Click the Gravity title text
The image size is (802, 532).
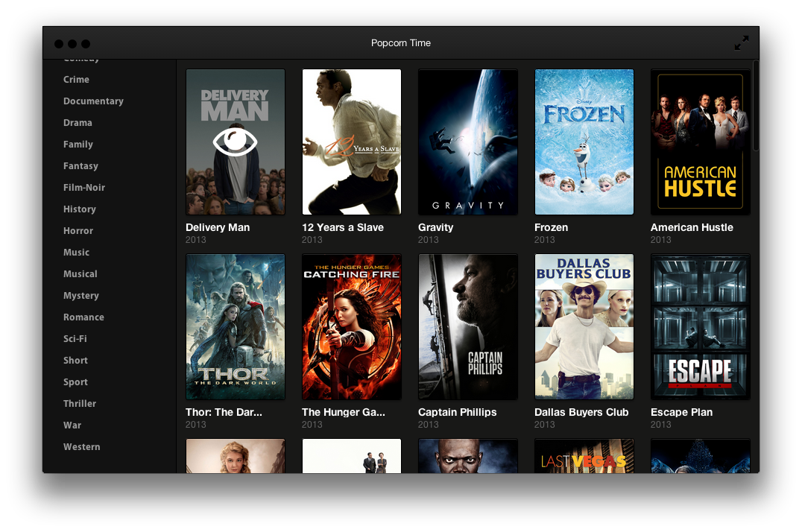point(436,228)
